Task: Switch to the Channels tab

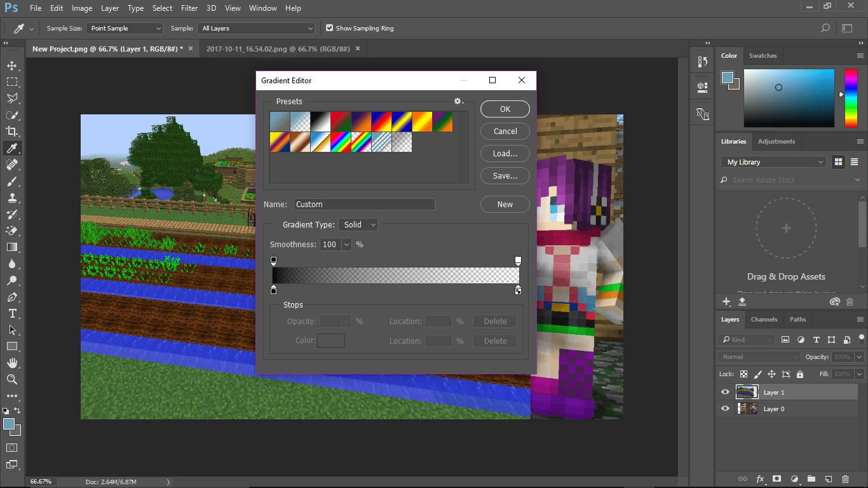Action: point(764,319)
